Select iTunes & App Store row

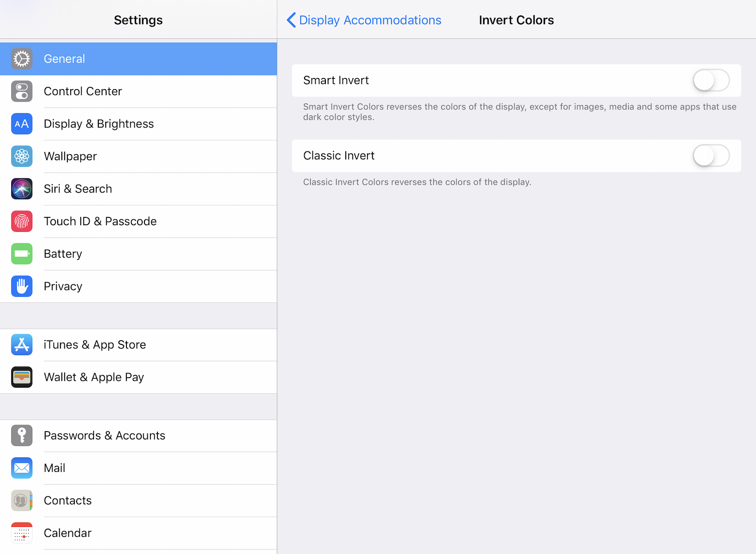138,345
